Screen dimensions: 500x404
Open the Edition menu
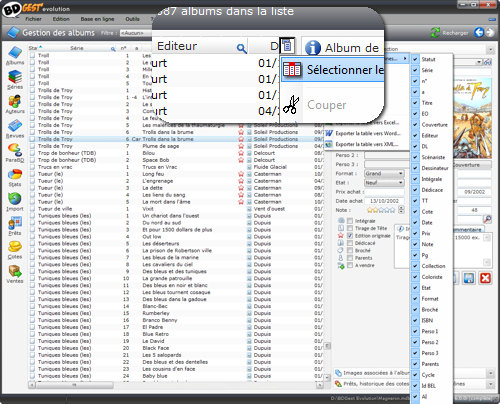point(61,19)
